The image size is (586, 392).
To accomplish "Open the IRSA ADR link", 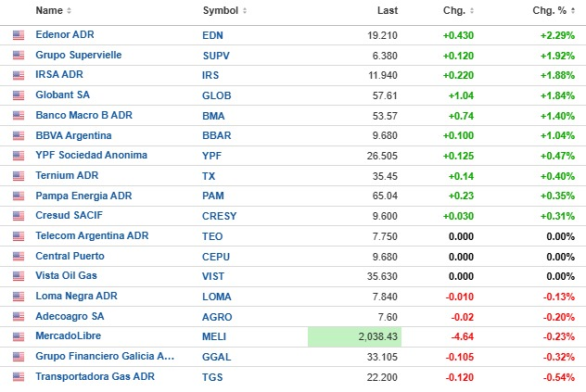I will [59, 74].
